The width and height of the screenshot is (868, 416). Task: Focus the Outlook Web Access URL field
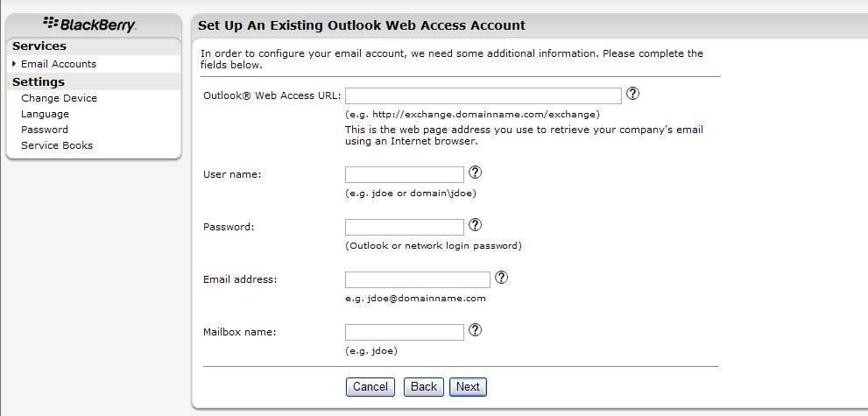click(x=483, y=95)
